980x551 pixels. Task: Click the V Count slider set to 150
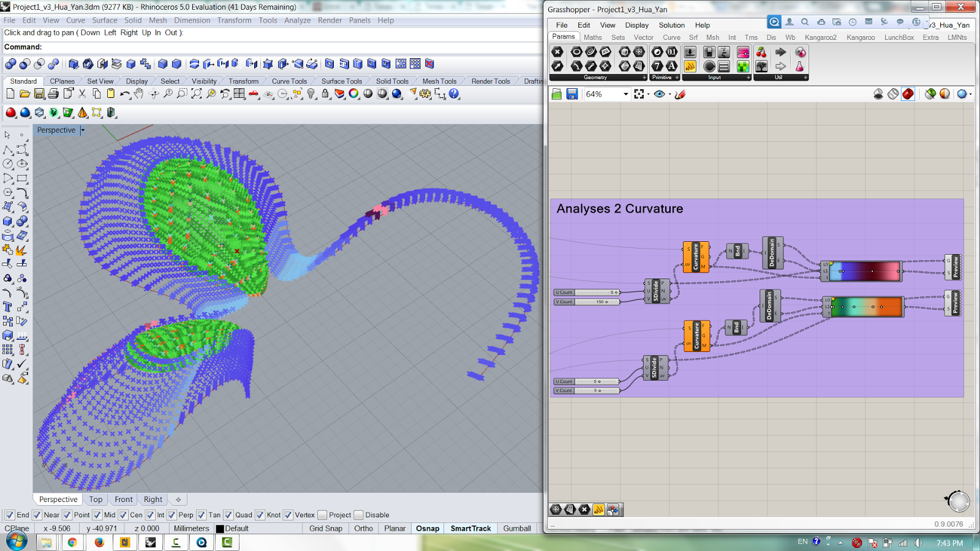[587, 302]
